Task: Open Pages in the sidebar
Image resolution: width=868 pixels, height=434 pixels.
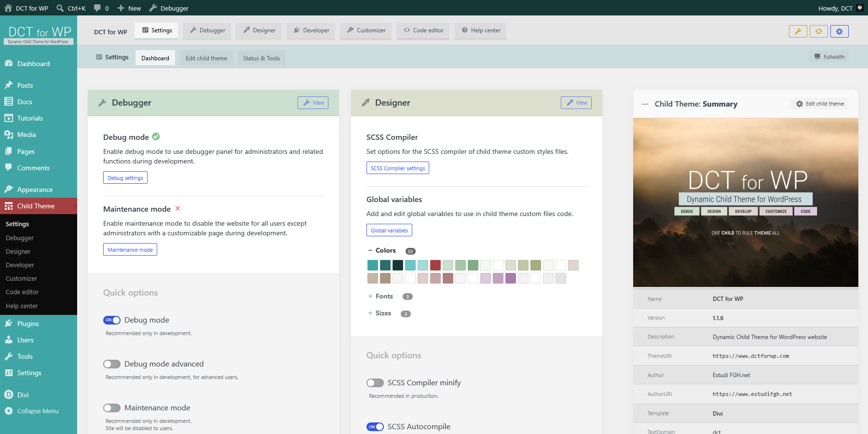Action: tap(39, 151)
